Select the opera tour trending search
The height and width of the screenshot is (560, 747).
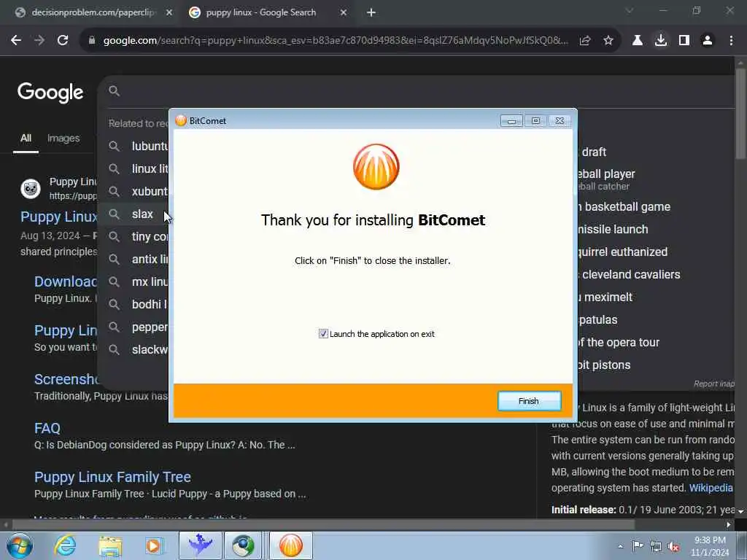[619, 343]
